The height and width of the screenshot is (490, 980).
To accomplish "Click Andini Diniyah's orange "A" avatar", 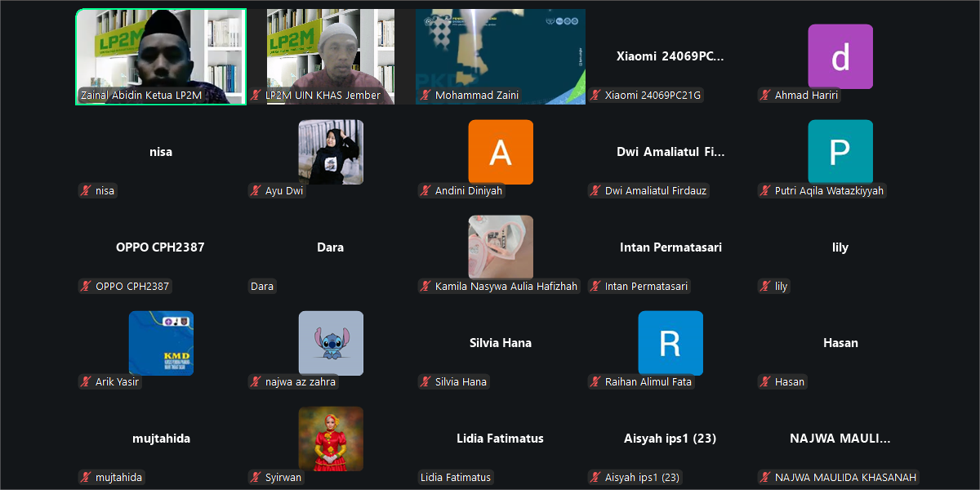I will tap(501, 152).
